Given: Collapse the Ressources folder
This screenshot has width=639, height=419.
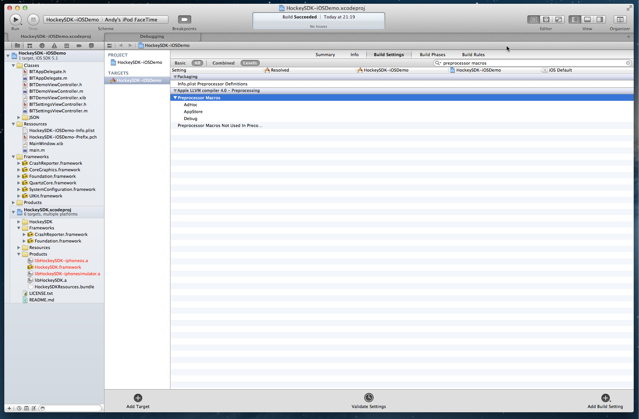Looking at the screenshot, I should click(13, 124).
